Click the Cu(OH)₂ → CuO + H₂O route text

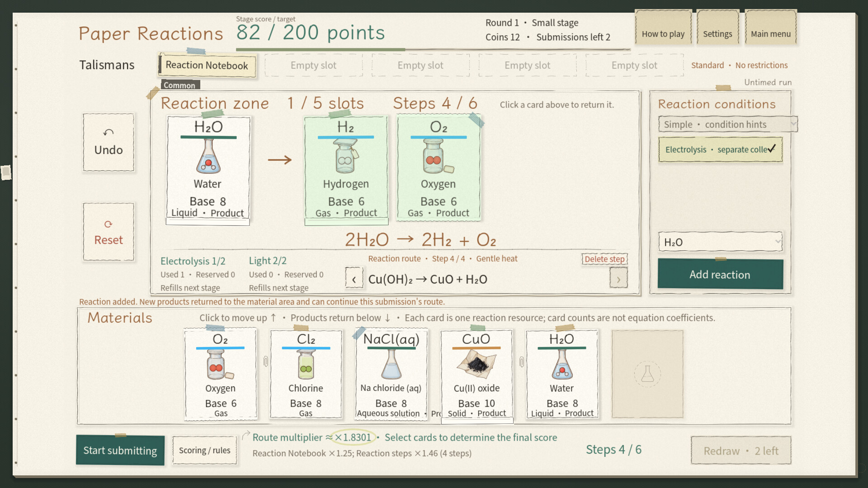coord(428,279)
